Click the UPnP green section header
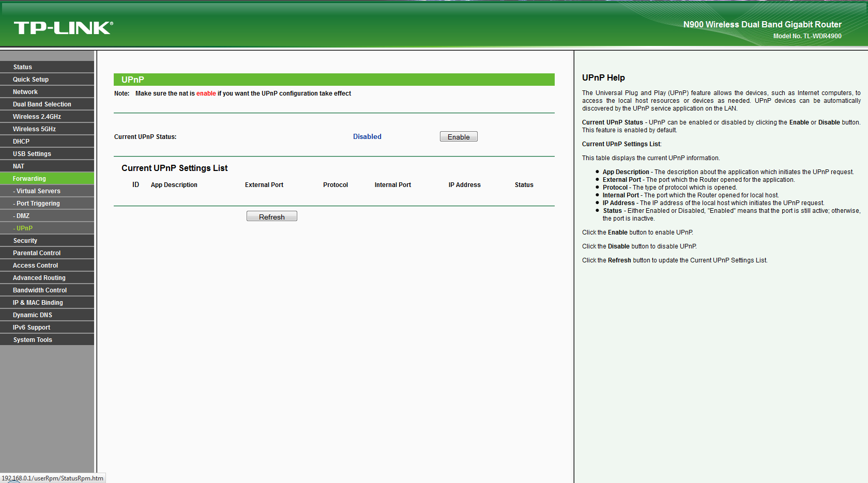The image size is (868, 483). [334, 80]
